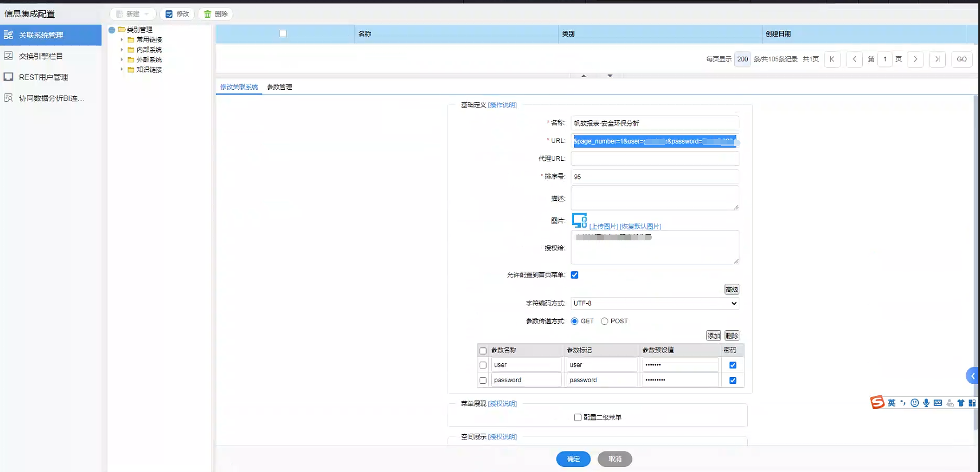Click the Sogou input method S logo
Viewport: 980px width, 472px height.
(877, 403)
